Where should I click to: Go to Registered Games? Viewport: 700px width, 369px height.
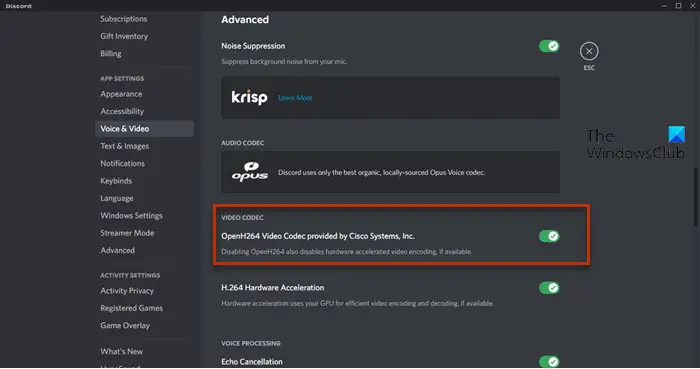[x=131, y=308]
